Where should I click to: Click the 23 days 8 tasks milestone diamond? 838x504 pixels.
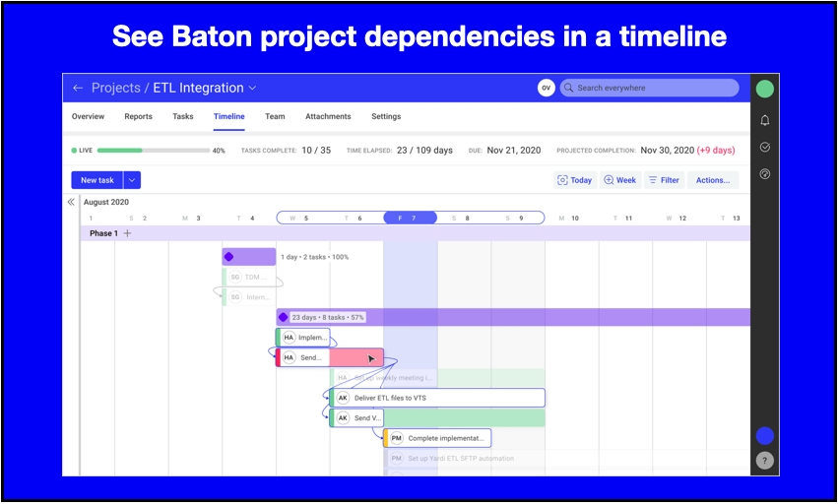(x=284, y=317)
